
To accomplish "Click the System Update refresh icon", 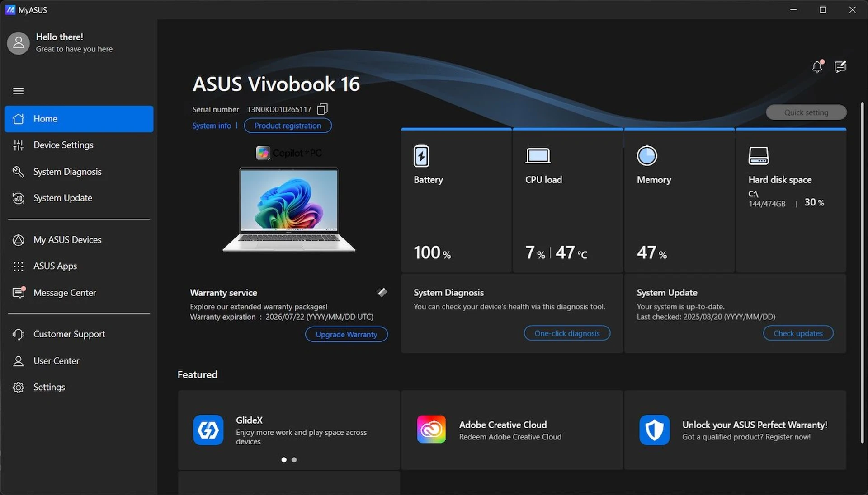I will point(19,198).
